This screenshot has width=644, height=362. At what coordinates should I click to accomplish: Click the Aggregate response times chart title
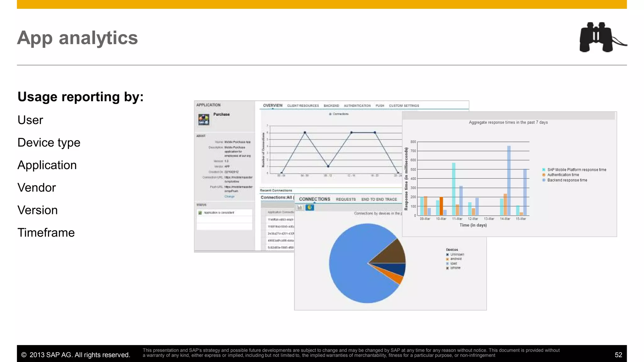pos(508,123)
